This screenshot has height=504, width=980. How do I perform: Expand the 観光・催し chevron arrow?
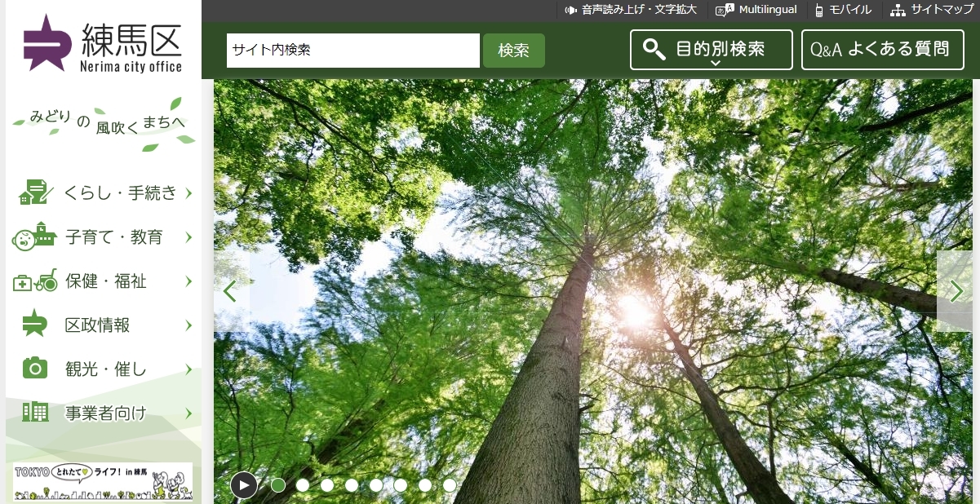(188, 369)
